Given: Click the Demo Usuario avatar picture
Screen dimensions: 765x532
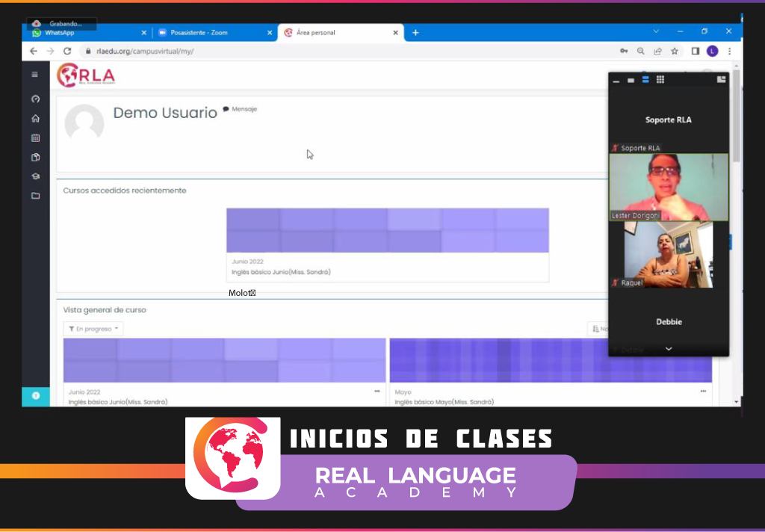Looking at the screenshot, I should (x=84, y=123).
